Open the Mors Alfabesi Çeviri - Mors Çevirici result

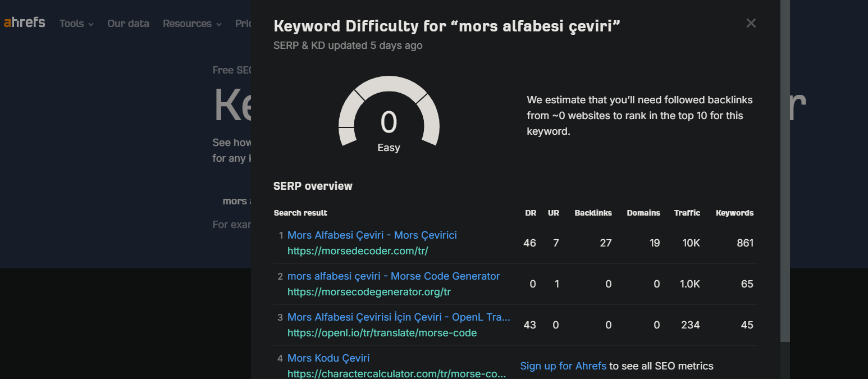pyautogui.click(x=372, y=235)
